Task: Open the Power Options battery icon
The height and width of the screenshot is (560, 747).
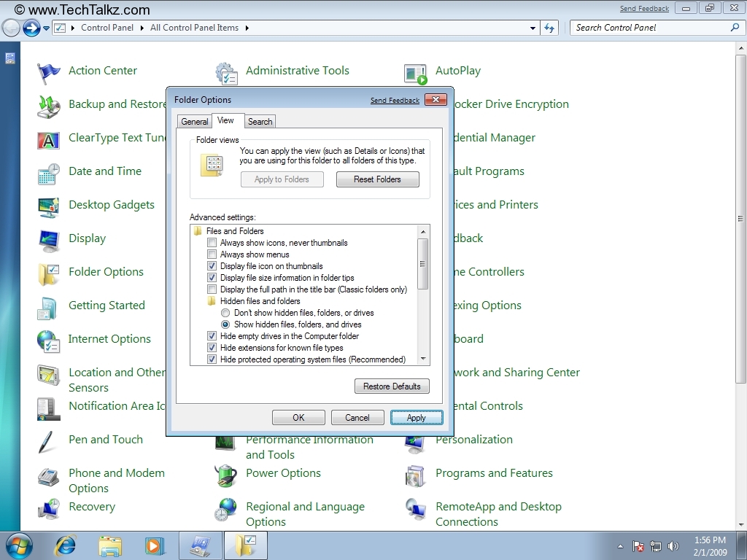Action: click(x=226, y=475)
